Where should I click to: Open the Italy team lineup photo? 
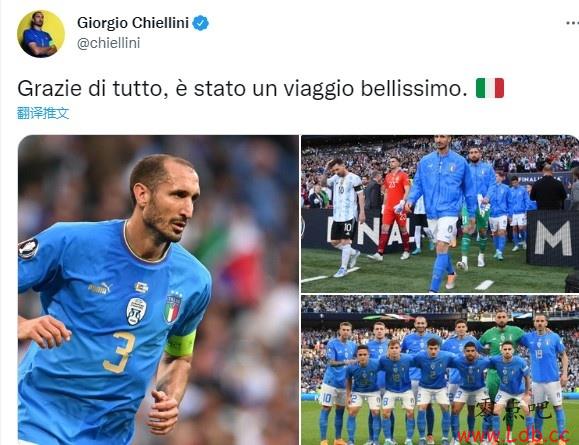click(440, 370)
